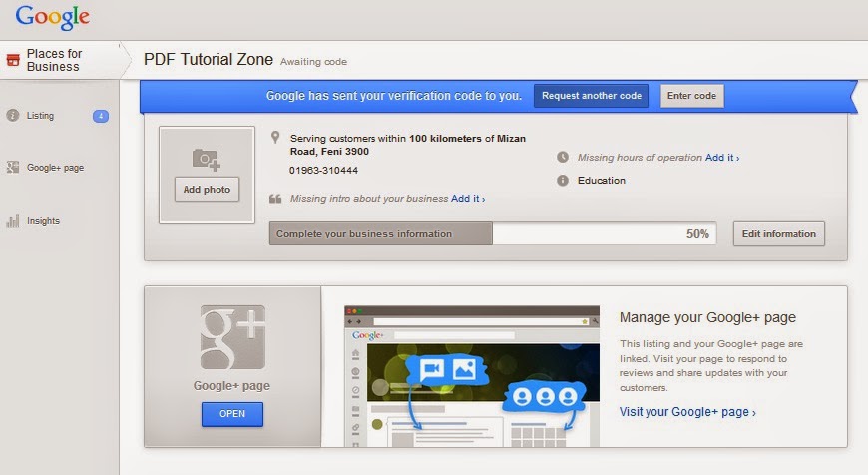
Task: Click the Awaiting code status text
Action: [x=313, y=62]
